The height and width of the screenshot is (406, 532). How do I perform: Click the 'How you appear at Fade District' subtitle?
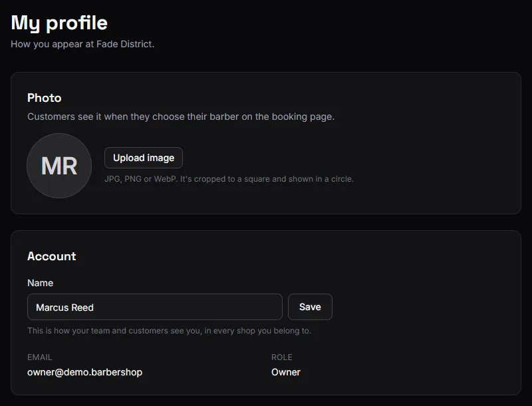82,44
